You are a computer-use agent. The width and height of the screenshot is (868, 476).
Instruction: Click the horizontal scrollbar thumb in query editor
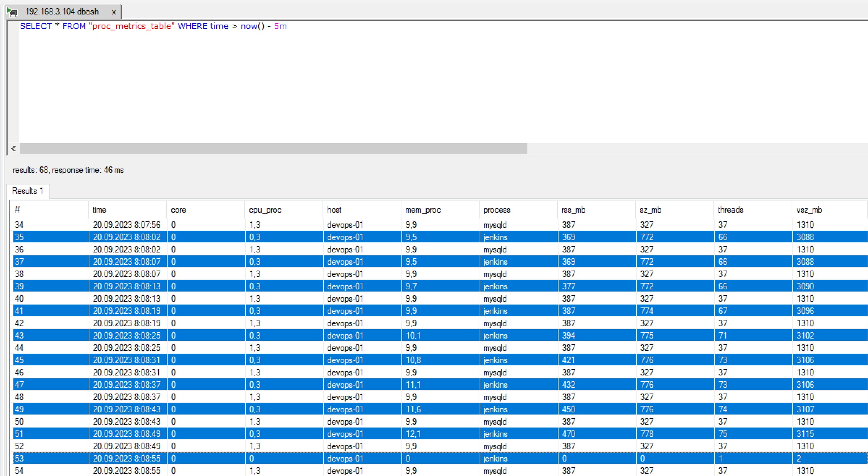tap(274, 149)
